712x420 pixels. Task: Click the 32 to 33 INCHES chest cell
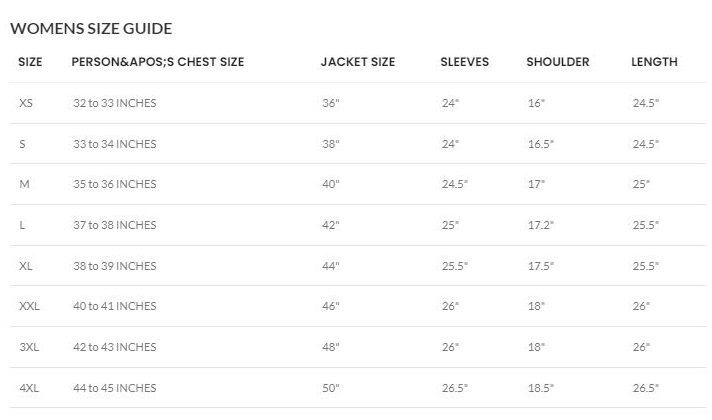[114, 103]
